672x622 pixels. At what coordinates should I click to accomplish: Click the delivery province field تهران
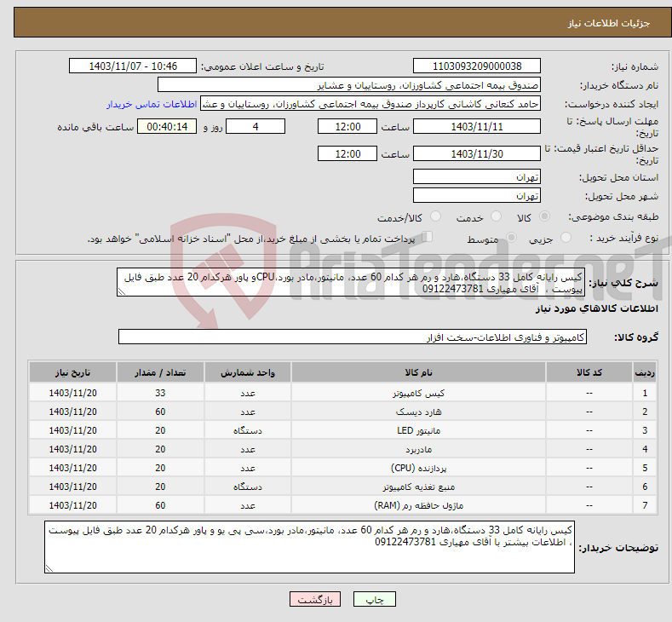coord(477,176)
